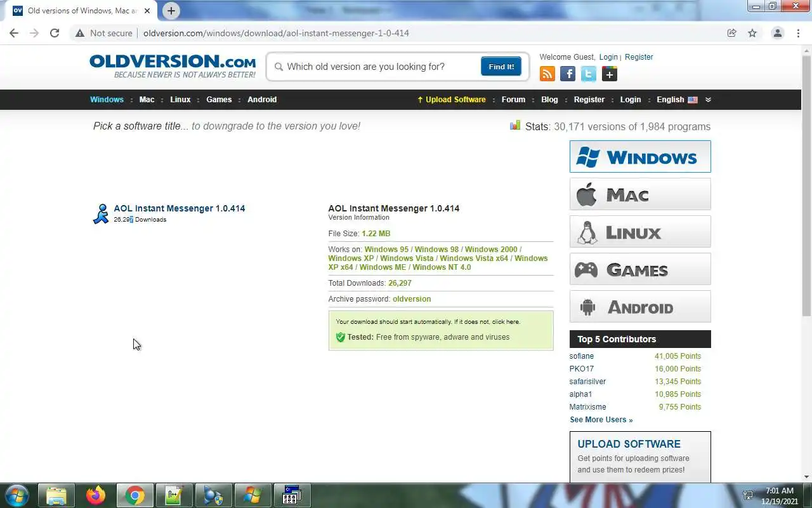Open contributor alpha1's profile
This screenshot has width=812, height=508.
click(580, 394)
